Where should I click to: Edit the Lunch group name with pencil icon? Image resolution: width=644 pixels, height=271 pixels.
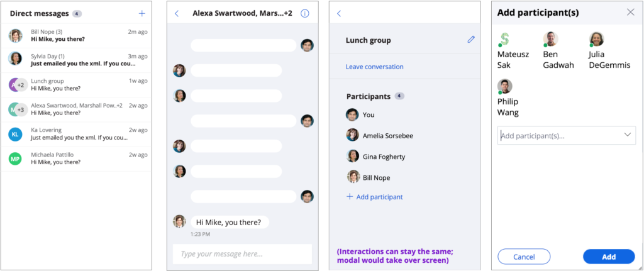point(470,40)
